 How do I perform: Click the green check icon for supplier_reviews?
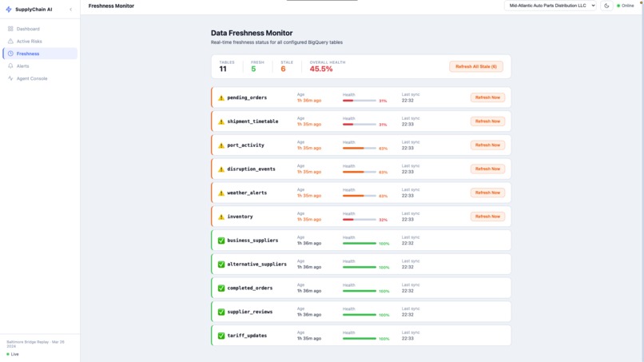tap(221, 312)
